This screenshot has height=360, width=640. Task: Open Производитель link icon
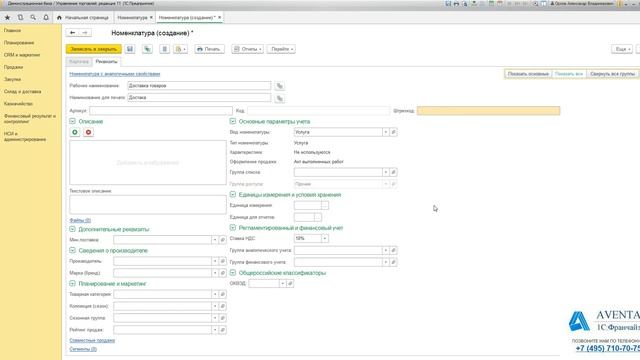[x=222, y=261]
